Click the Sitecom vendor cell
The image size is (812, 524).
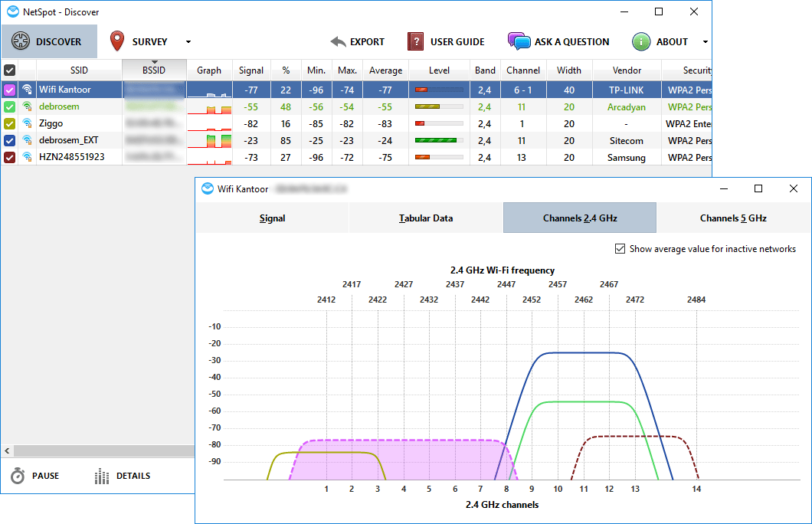(627, 140)
